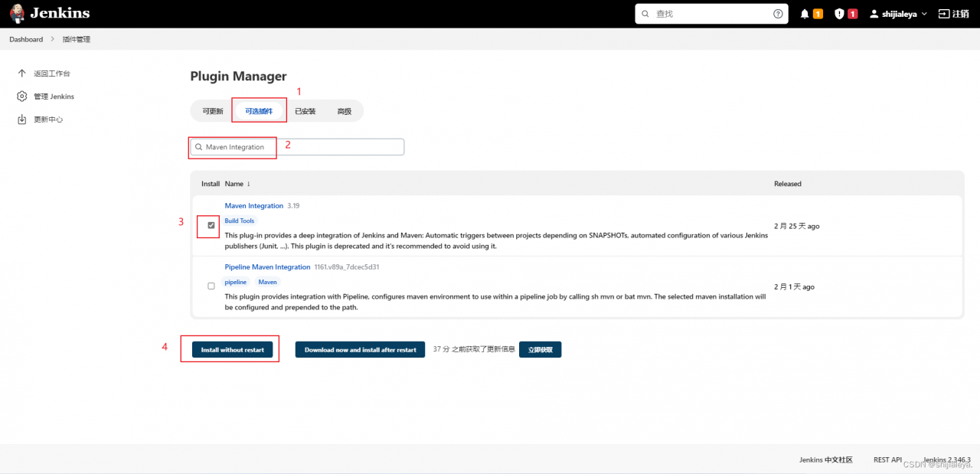This screenshot has width=980, height=474.
Task: Click the REST API footer link
Action: tap(888, 459)
